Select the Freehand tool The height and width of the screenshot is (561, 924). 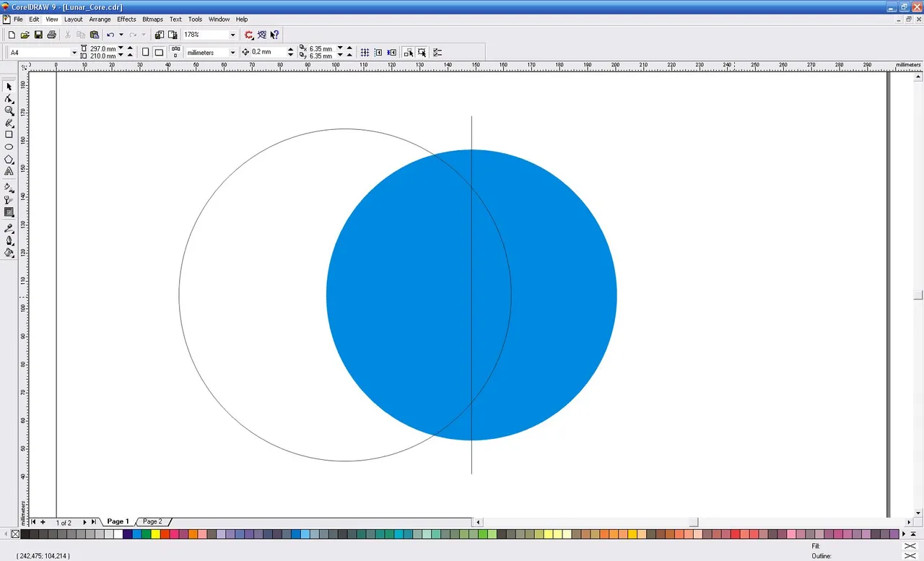coord(9,123)
